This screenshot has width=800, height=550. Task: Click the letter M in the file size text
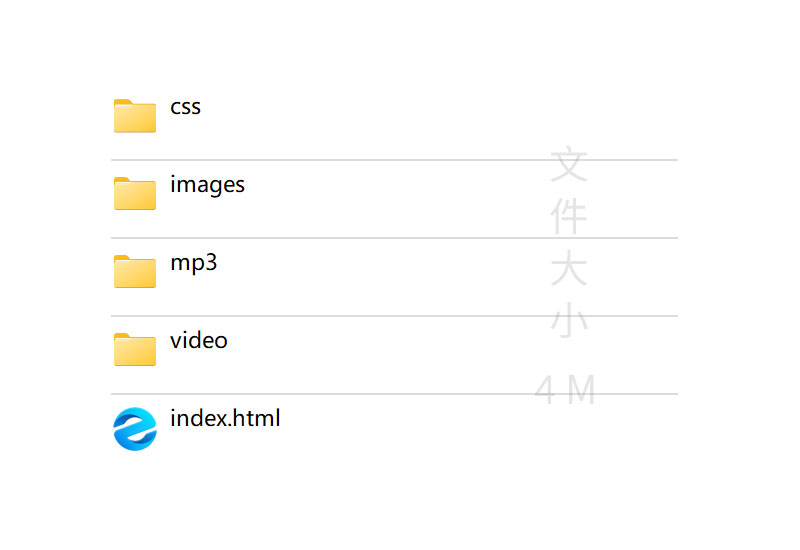pyautogui.click(x=581, y=390)
